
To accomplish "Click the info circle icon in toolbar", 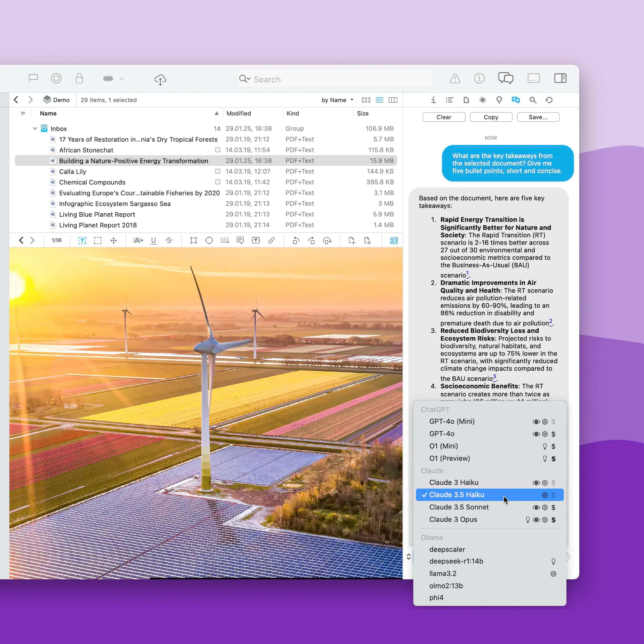I will point(479,78).
